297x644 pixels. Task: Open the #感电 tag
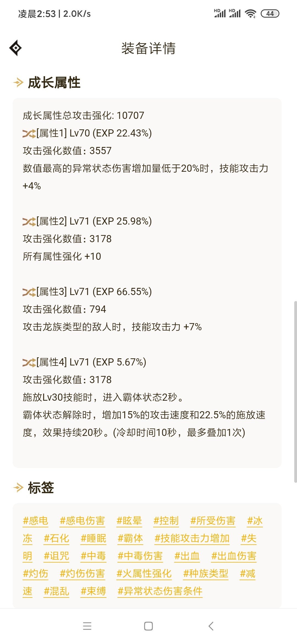point(35,521)
